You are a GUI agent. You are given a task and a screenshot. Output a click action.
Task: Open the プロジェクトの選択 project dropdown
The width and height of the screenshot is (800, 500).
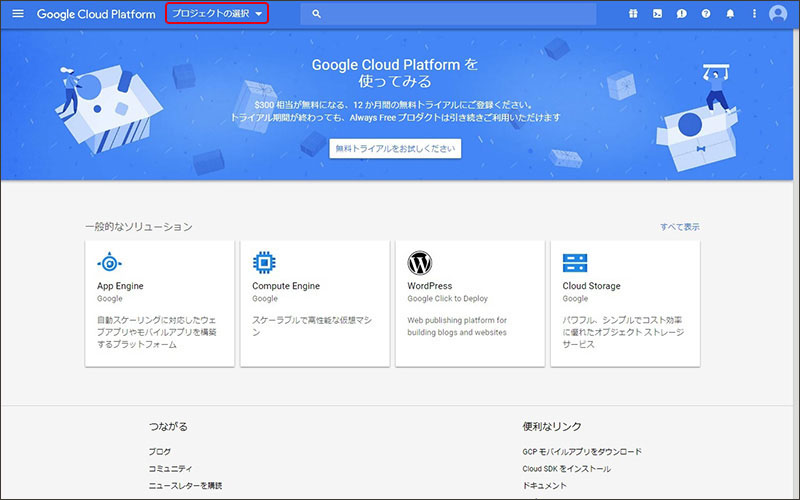tap(217, 14)
